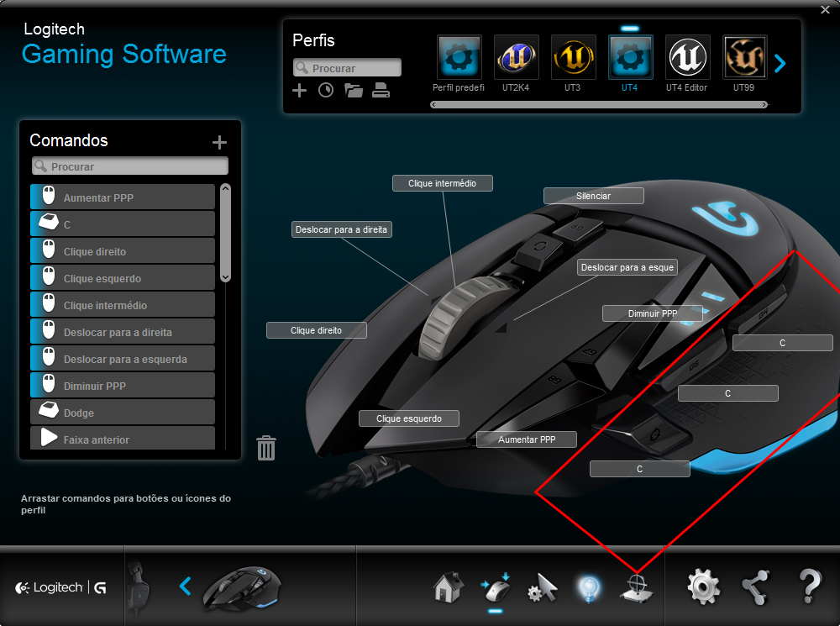The height and width of the screenshot is (626, 840).
Task: Select Deslocar para a direita in list
Action: point(123,331)
